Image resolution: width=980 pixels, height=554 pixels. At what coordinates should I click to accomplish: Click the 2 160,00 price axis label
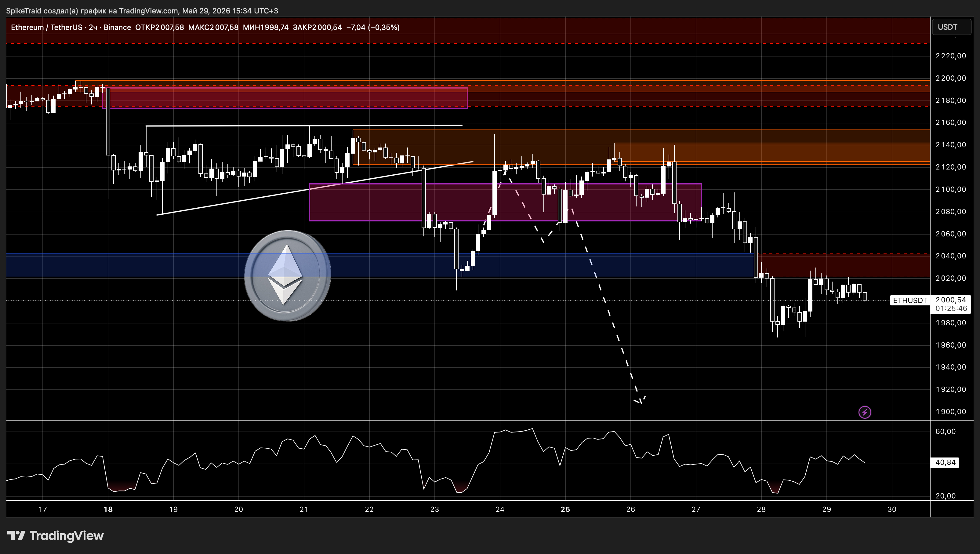click(951, 122)
